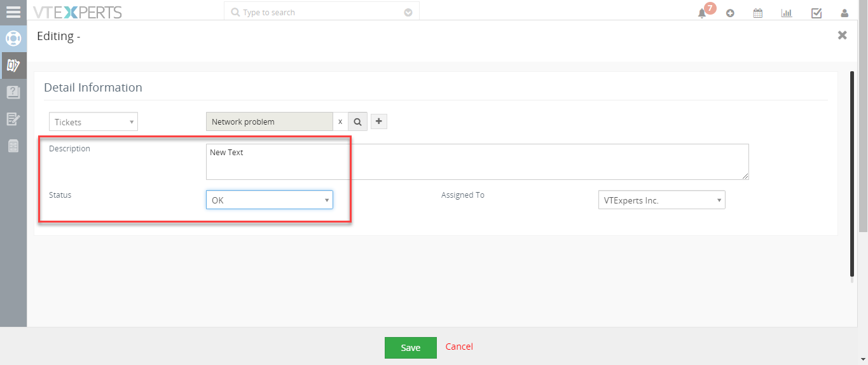Clear the Network problem selection with x
This screenshot has width=868, height=365.
340,121
